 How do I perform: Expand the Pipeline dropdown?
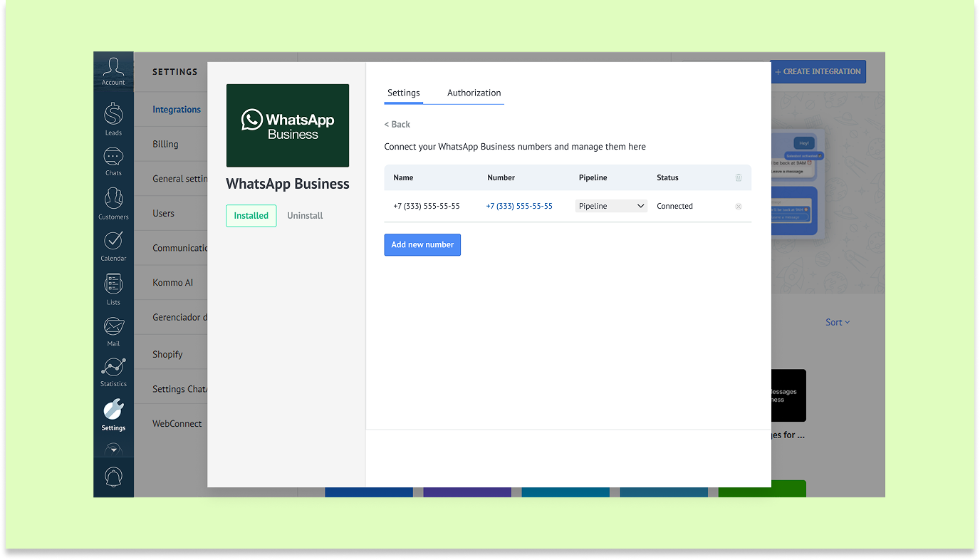(611, 206)
